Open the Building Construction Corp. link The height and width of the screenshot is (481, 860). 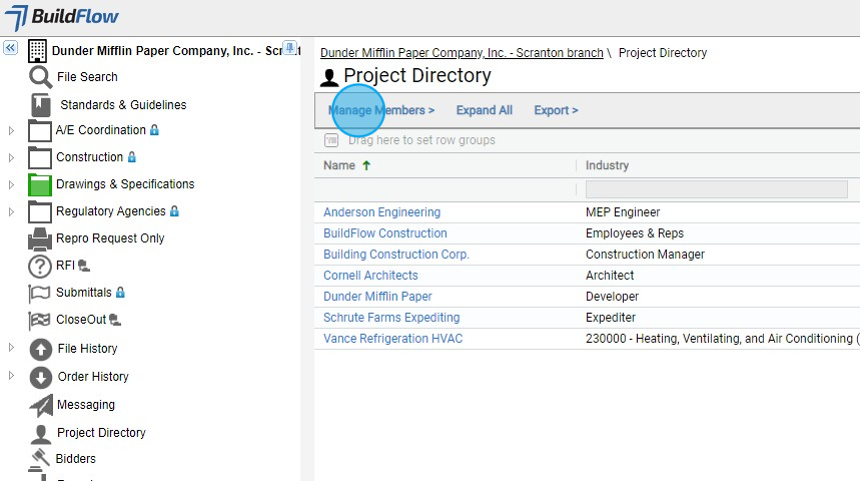396,254
